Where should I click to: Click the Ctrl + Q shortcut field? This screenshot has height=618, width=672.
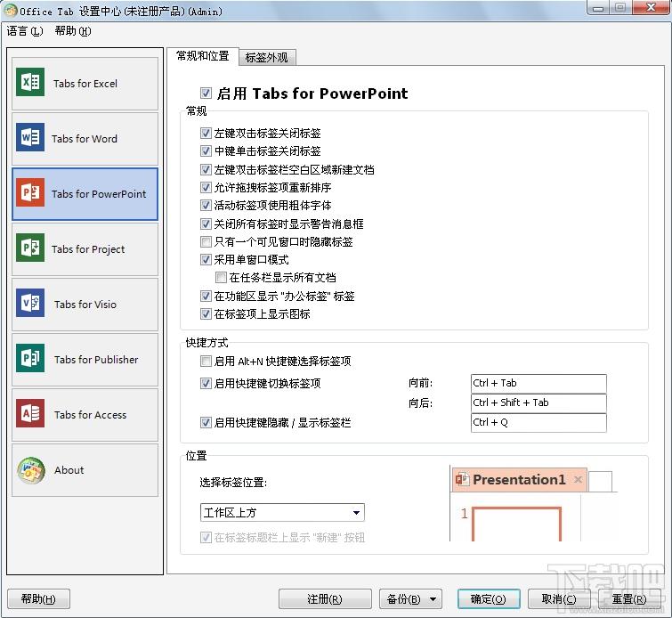[538, 423]
